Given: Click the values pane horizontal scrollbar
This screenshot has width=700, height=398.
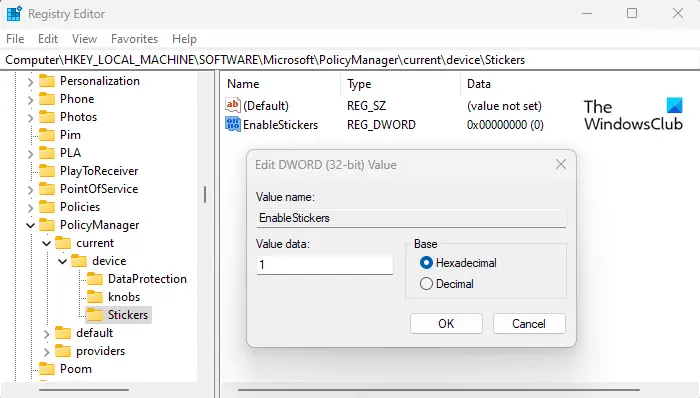Looking at the screenshot, I should coord(438,390).
